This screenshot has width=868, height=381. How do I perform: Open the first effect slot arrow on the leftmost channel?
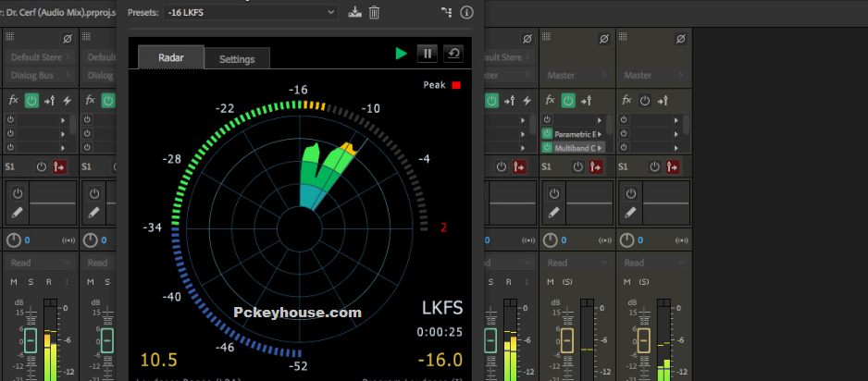[63, 120]
